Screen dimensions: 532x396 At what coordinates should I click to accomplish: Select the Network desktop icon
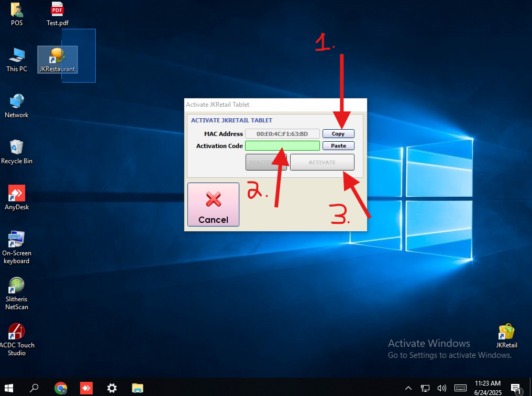tap(17, 106)
